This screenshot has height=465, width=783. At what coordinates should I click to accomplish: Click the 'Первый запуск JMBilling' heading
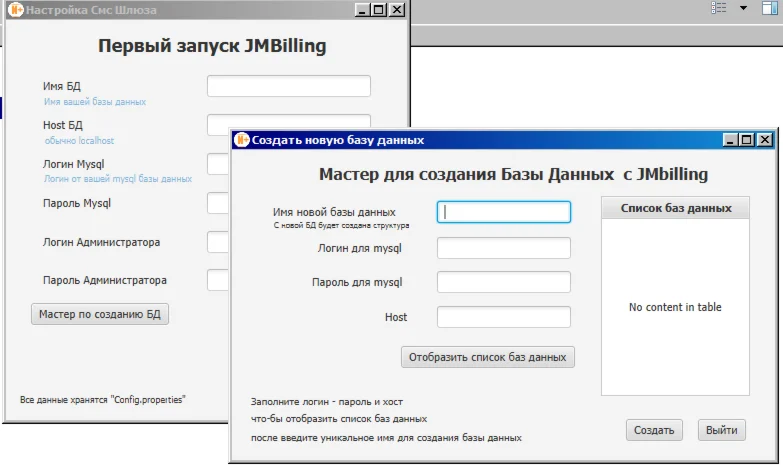coord(212,45)
